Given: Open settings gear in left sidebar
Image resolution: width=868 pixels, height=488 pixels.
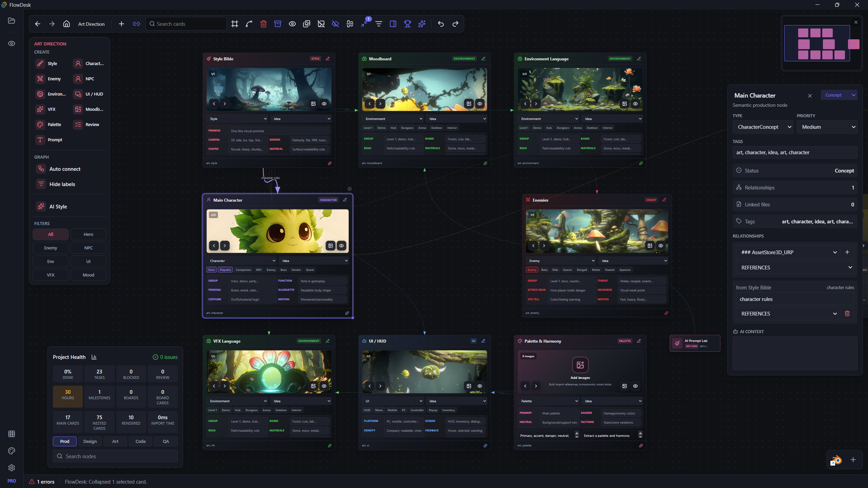Looking at the screenshot, I should coord(12,468).
